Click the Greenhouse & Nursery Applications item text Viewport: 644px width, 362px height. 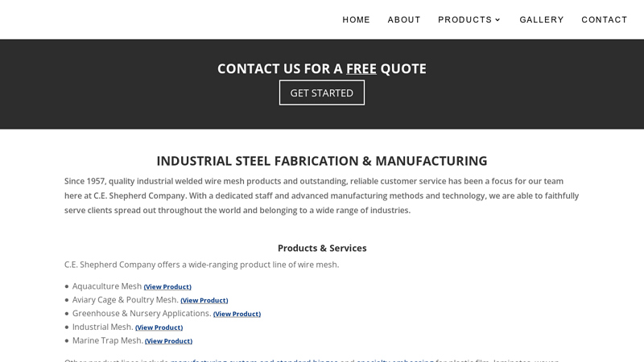pyautogui.click(x=142, y=313)
